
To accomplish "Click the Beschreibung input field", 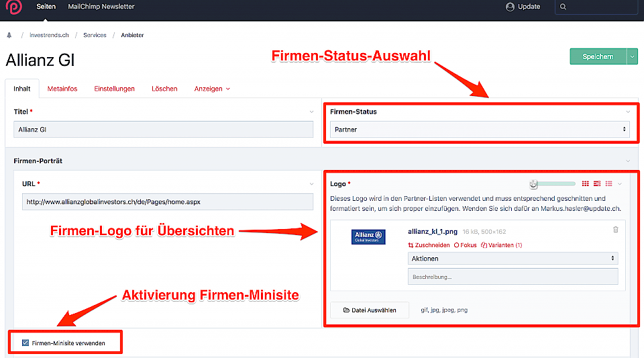I will tap(513, 276).
